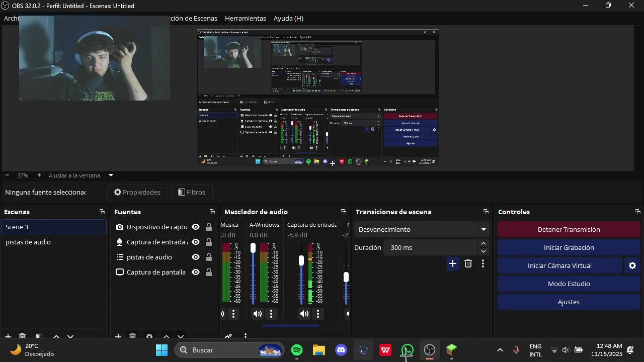Viewport: 644px width, 362px height.
Task: Zoom out the preview with minus
Action: [7, 175]
